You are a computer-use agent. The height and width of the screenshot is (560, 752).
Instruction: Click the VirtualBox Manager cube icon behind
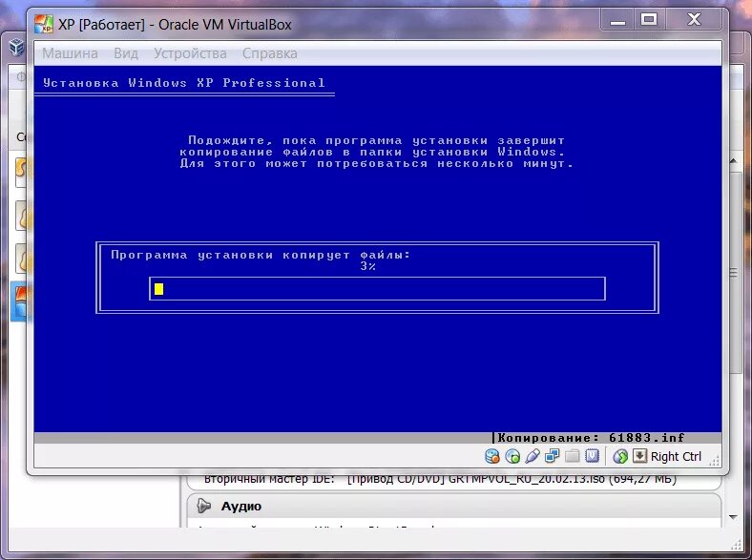[16, 47]
